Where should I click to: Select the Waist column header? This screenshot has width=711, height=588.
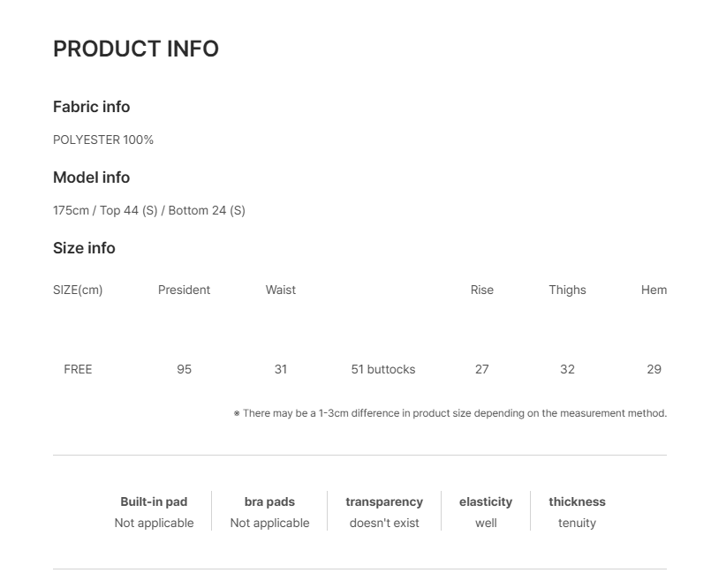coord(280,290)
